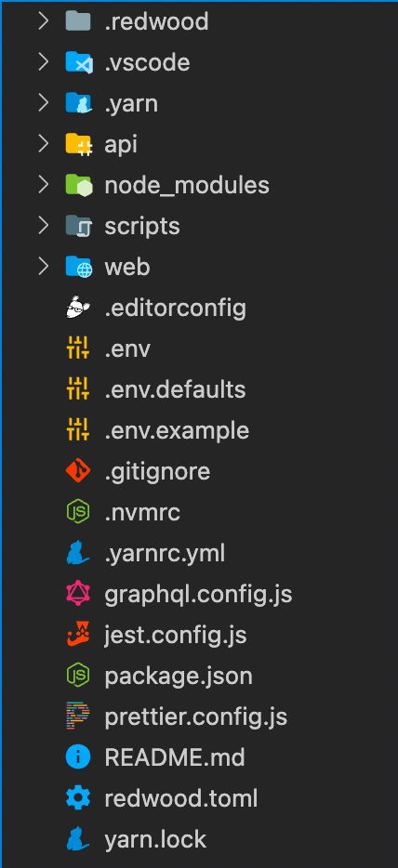Click the gear icon beside redwood.toml
The image size is (398, 868).
point(78,799)
